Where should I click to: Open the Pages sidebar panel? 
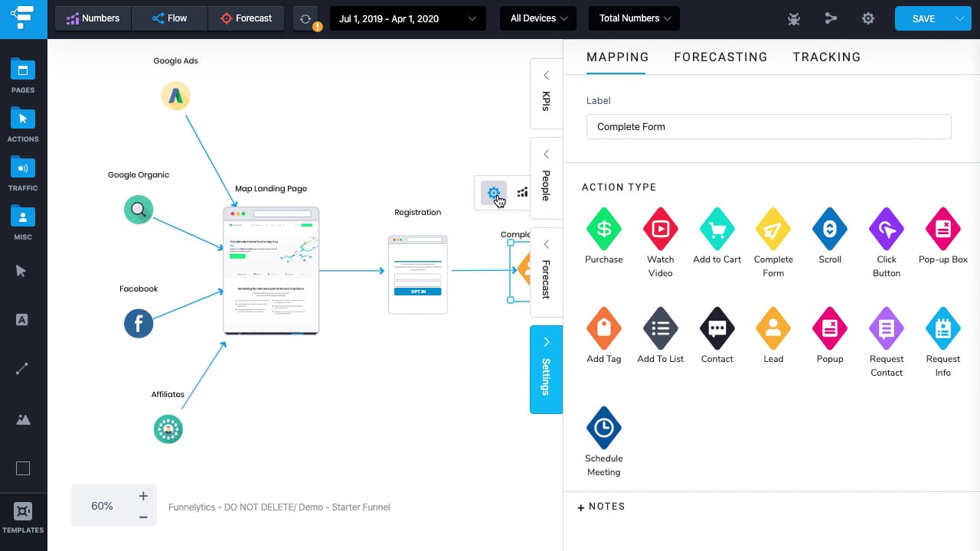coord(23,76)
